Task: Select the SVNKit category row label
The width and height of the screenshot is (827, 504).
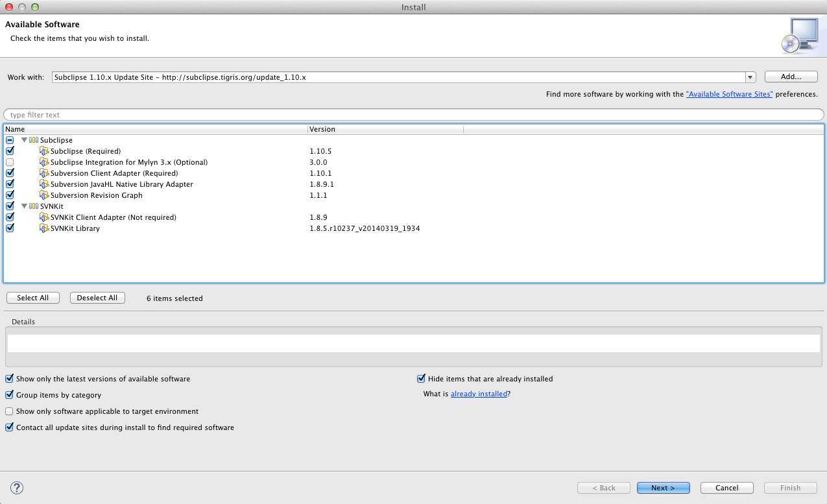Action: [x=52, y=206]
